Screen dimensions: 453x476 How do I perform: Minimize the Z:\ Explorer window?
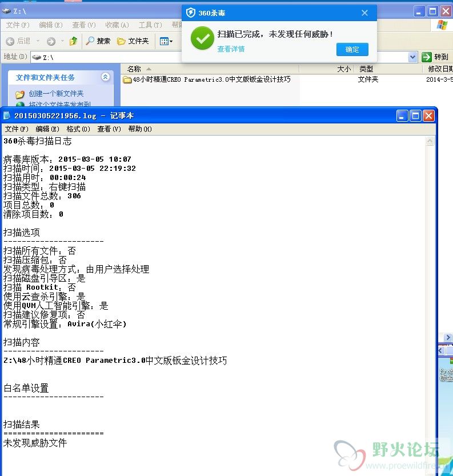coord(419,11)
